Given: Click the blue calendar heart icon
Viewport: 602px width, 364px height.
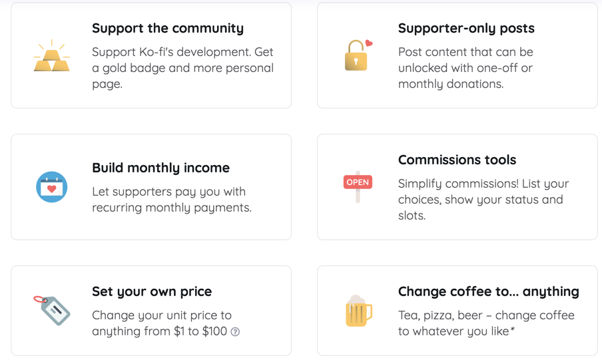Looking at the screenshot, I should pyautogui.click(x=51, y=187).
